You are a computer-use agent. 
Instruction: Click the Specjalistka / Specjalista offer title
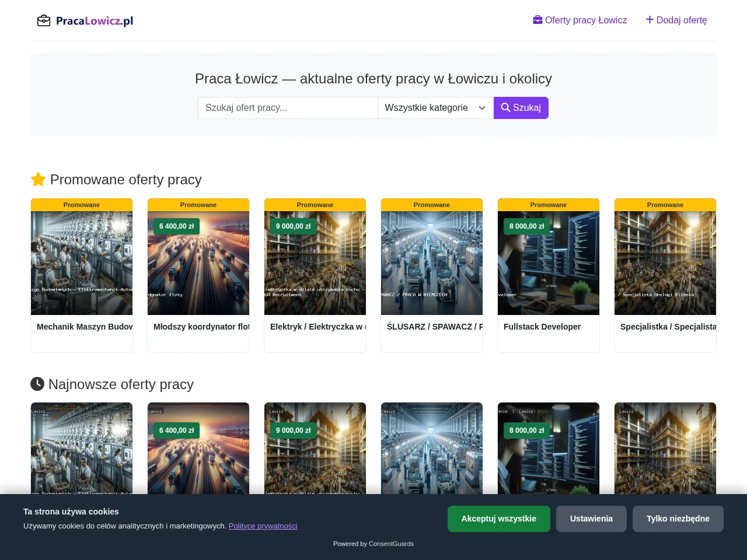[668, 327]
